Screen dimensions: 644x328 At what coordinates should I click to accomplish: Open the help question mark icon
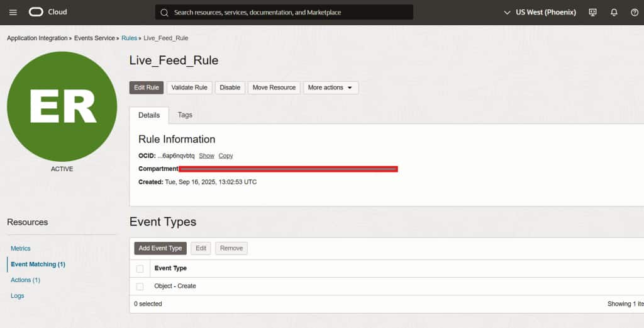pos(634,13)
